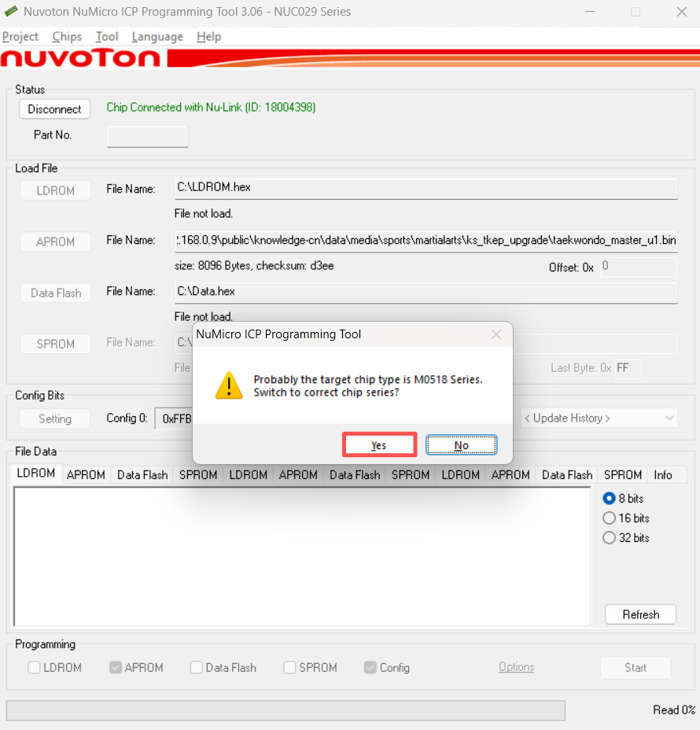700x730 pixels.
Task: Select the 8 bits radio button
Action: pos(609,498)
